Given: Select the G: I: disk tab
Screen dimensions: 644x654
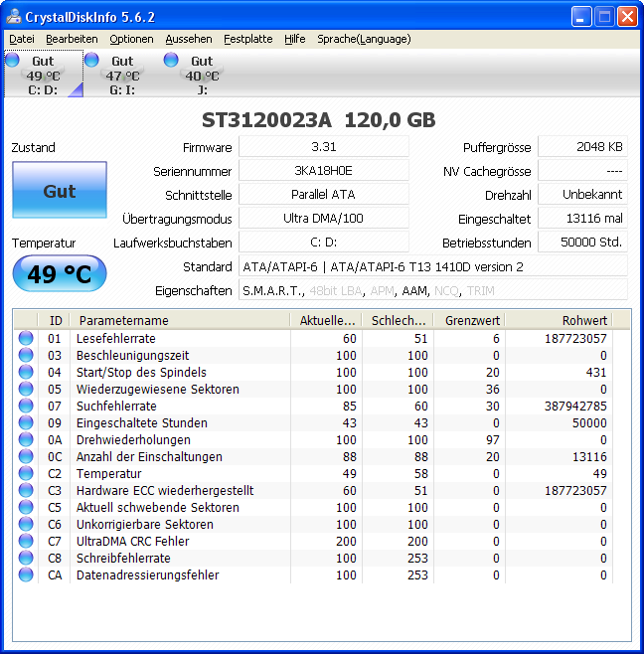Looking at the screenshot, I should (x=122, y=74).
